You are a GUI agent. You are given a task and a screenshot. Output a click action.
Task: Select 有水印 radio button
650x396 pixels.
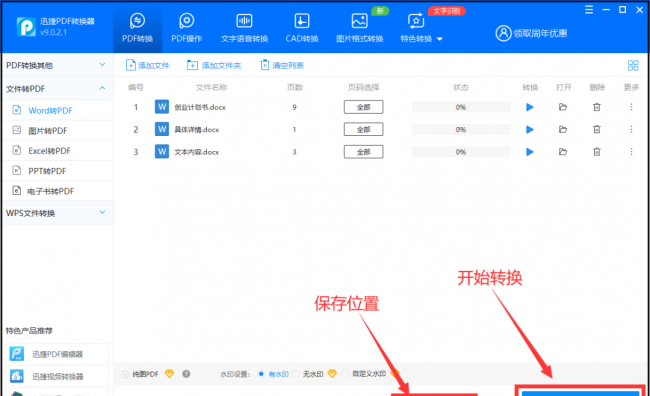[261, 374]
